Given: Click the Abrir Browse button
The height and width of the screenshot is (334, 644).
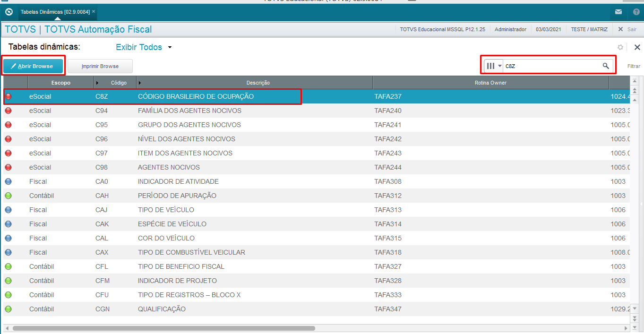Looking at the screenshot, I should coord(33,66).
